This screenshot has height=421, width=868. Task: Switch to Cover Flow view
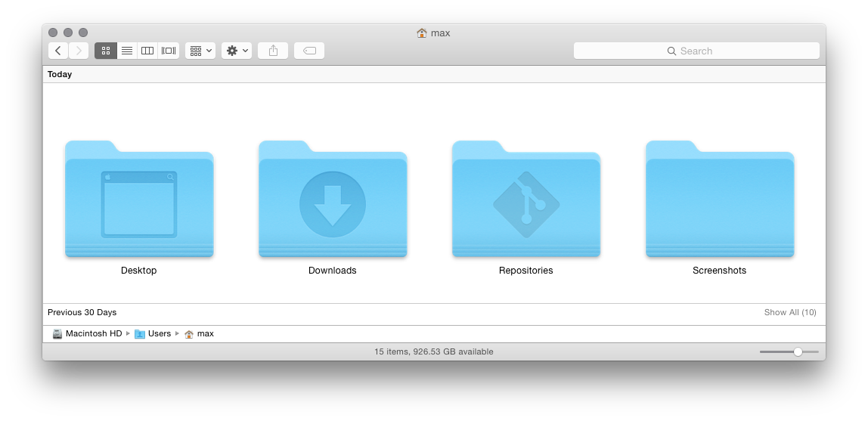(169, 51)
